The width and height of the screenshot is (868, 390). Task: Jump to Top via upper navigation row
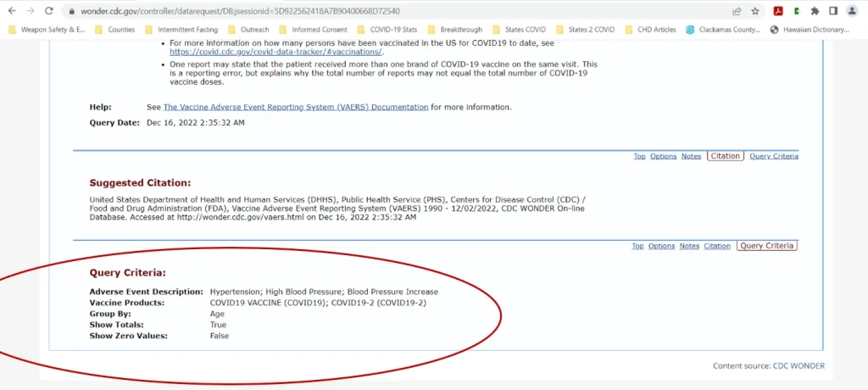639,156
